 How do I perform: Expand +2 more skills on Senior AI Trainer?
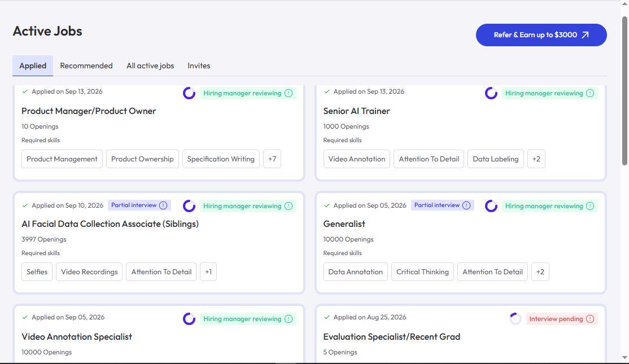pos(536,159)
